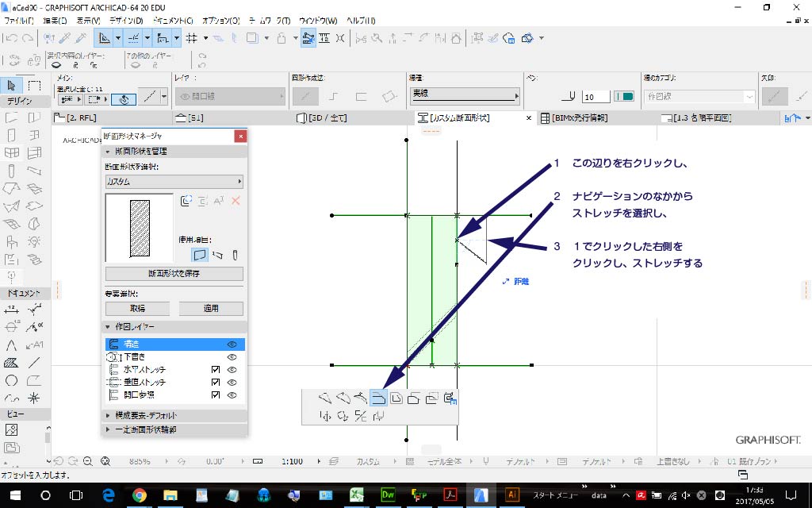Select the Arrow selection tool

[x=13, y=86]
